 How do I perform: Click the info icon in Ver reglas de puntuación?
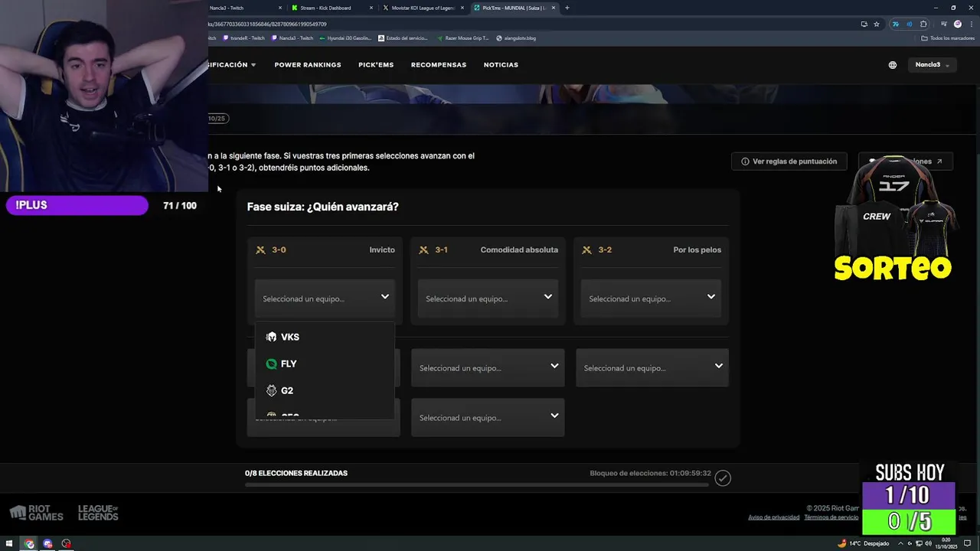point(745,161)
